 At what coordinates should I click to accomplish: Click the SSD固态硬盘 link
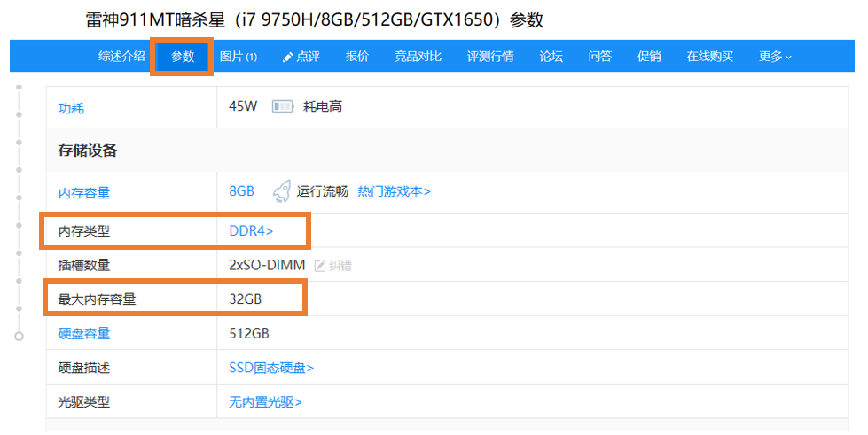(271, 368)
